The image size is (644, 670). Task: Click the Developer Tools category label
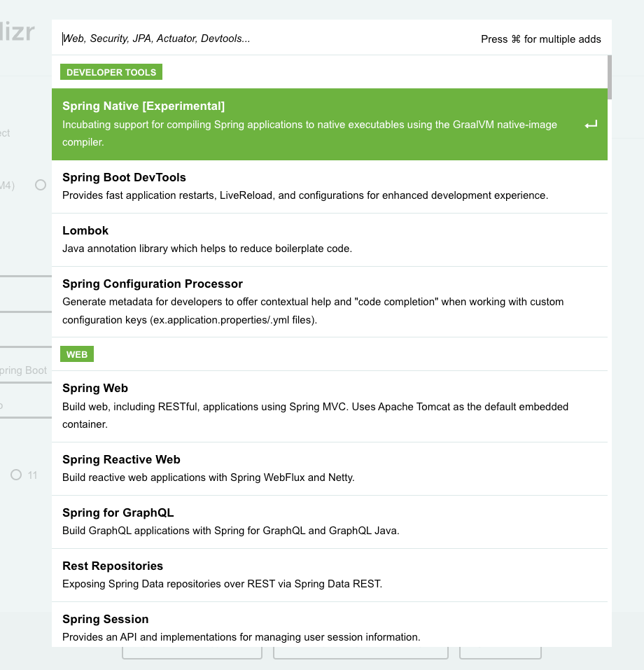[x=111, y=72]
